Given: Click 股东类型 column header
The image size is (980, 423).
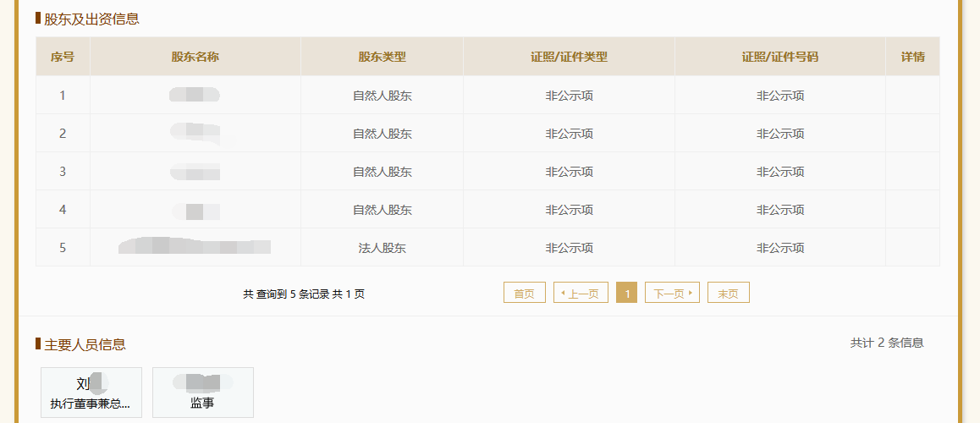Looking at the screenshot, I should pos(382,57).
